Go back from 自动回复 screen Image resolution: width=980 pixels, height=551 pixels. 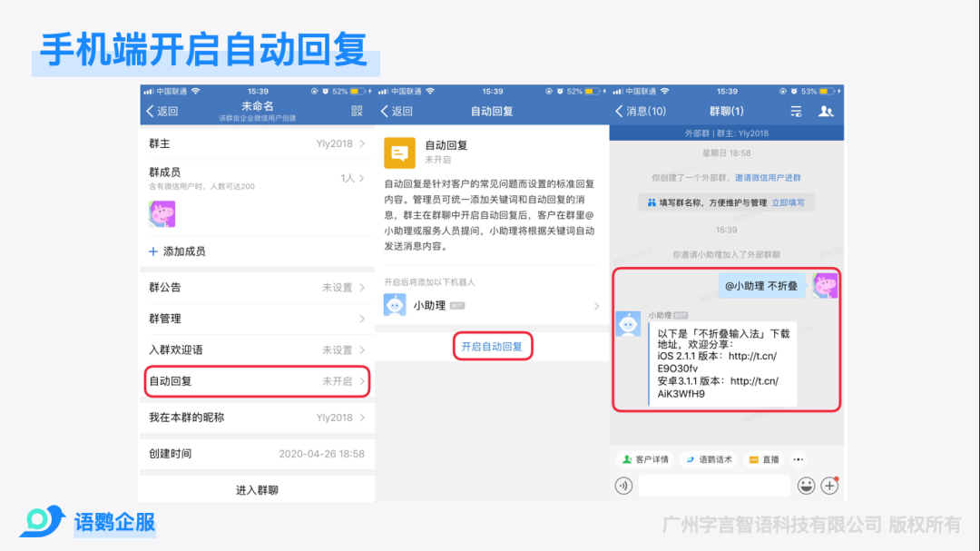click(397, 111)
